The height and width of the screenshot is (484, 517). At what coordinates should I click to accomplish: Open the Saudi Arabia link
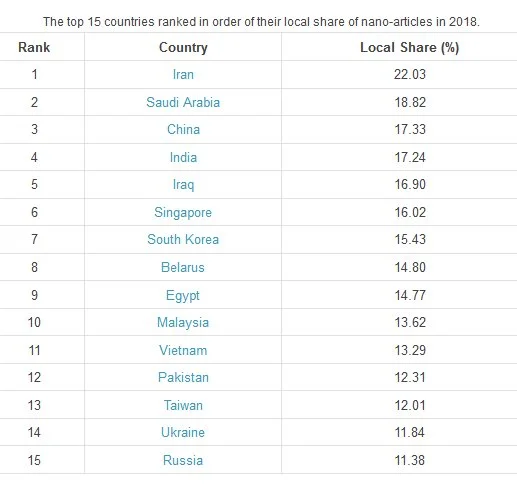[x=183, y=102]
